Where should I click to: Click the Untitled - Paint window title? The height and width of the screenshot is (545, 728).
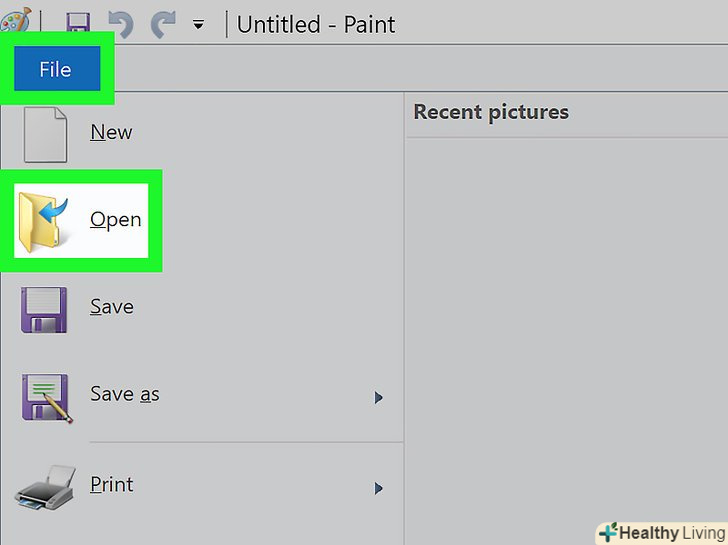pos(316,24)
